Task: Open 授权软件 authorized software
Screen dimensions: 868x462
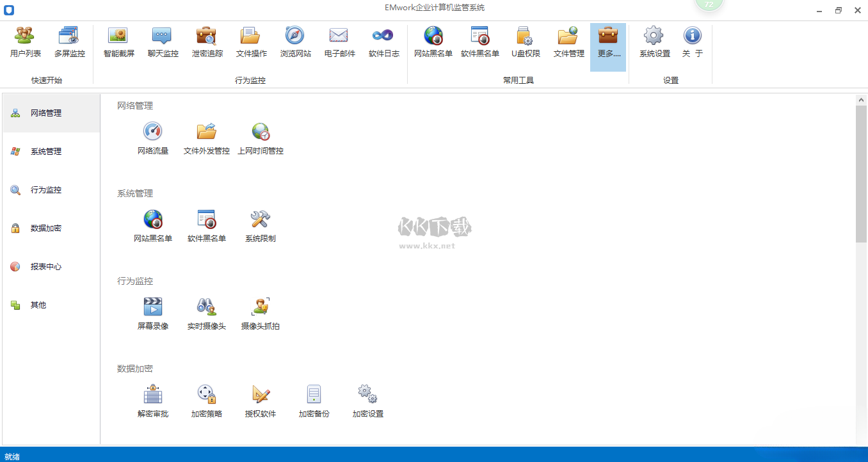Action: [x=260, y=402]
